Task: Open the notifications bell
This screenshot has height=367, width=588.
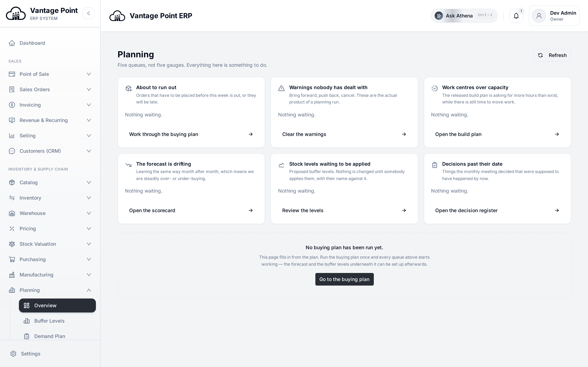Action: [x=516, y=16]
